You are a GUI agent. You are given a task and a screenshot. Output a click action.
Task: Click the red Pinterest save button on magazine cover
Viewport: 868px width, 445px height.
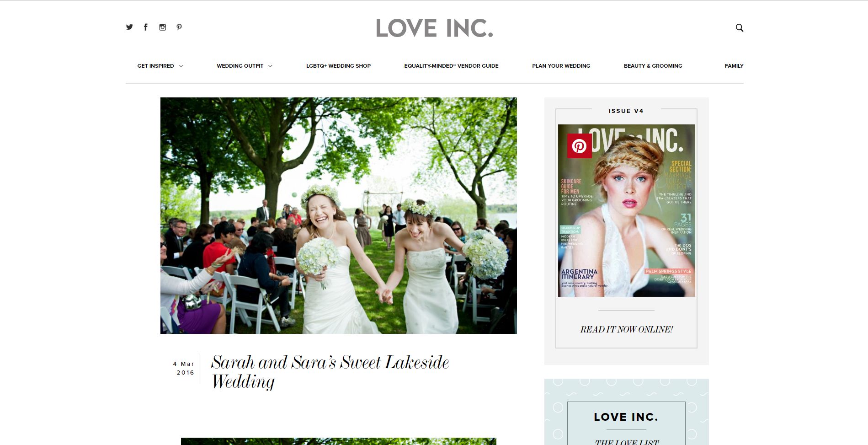point(579,146)
